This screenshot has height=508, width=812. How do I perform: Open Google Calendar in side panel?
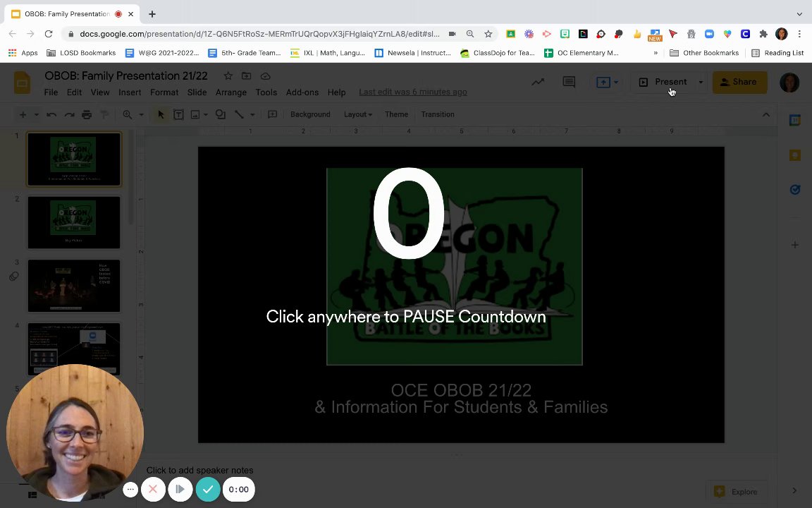click(795, 120)
